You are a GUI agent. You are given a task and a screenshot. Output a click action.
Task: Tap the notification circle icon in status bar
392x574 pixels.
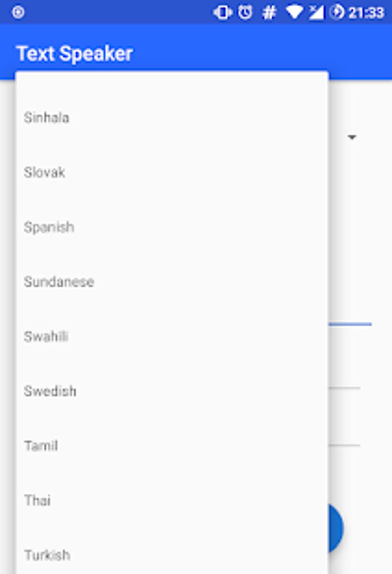tap(18, 12)
